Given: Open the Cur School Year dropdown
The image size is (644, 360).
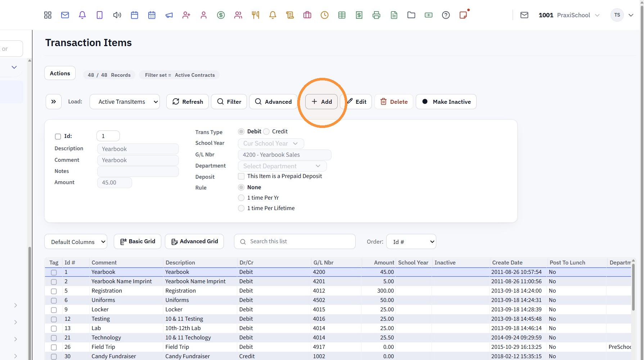Looking at the screenshot, I should (271, 143).
